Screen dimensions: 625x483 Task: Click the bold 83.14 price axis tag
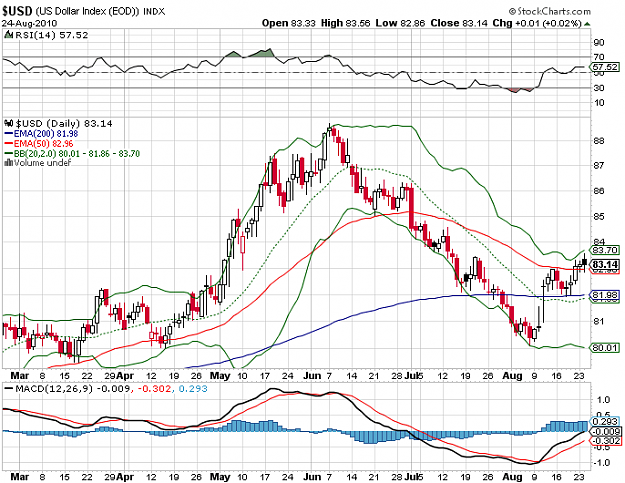coord(605,264)
